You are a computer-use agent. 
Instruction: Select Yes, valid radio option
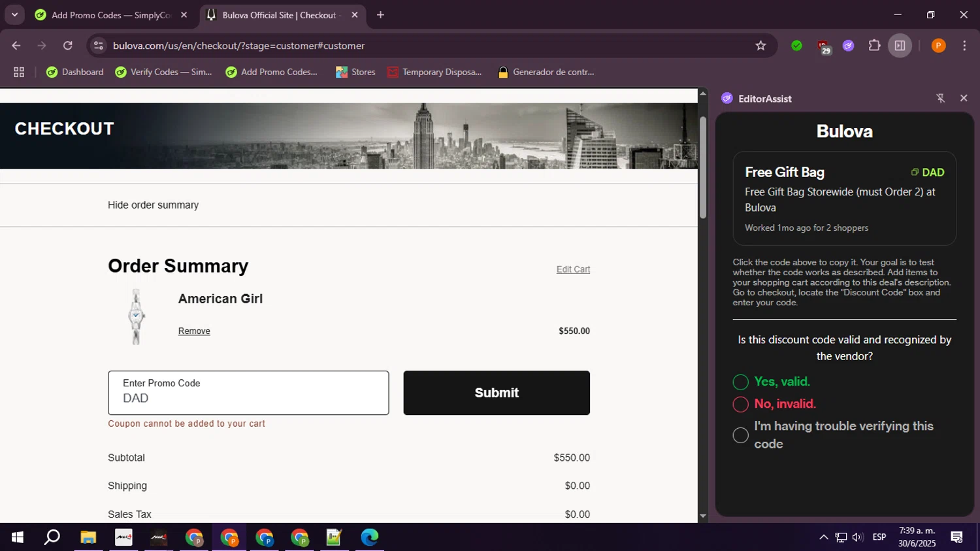point(740,382)
